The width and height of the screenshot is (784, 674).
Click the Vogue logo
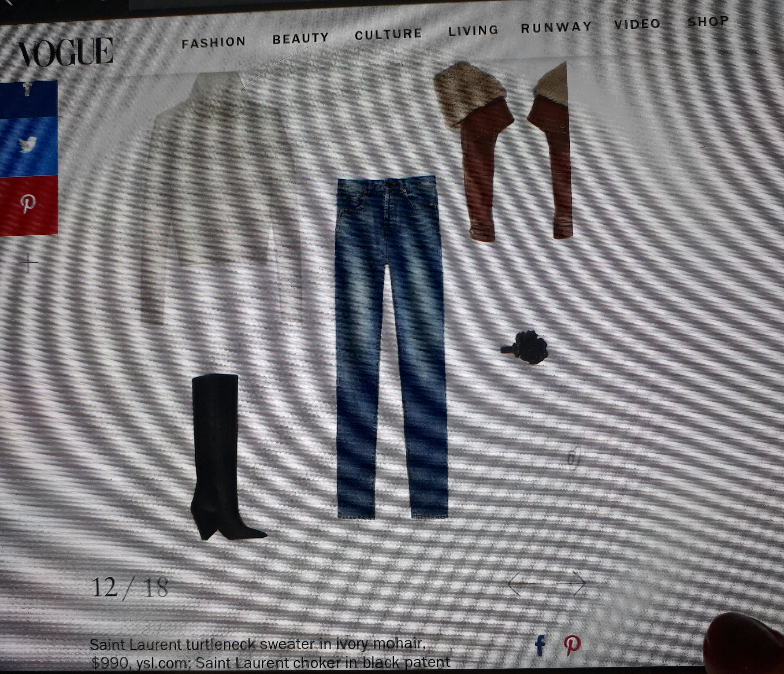(65, 53)
